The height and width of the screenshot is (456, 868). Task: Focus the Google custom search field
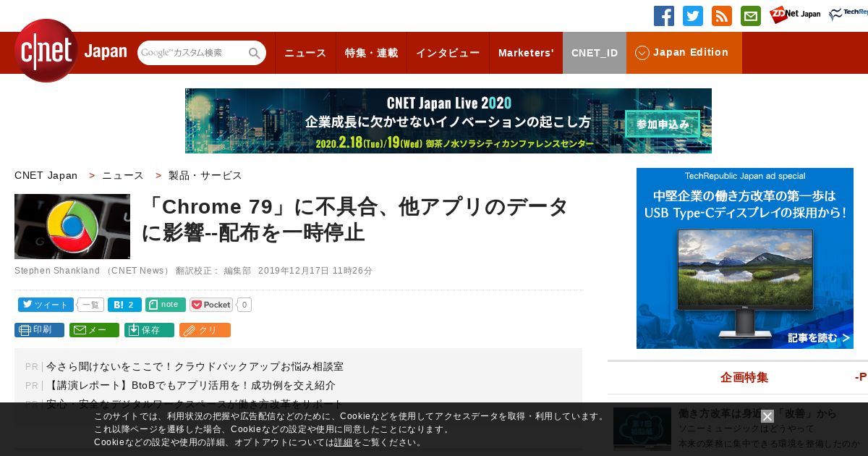point(192,53)
